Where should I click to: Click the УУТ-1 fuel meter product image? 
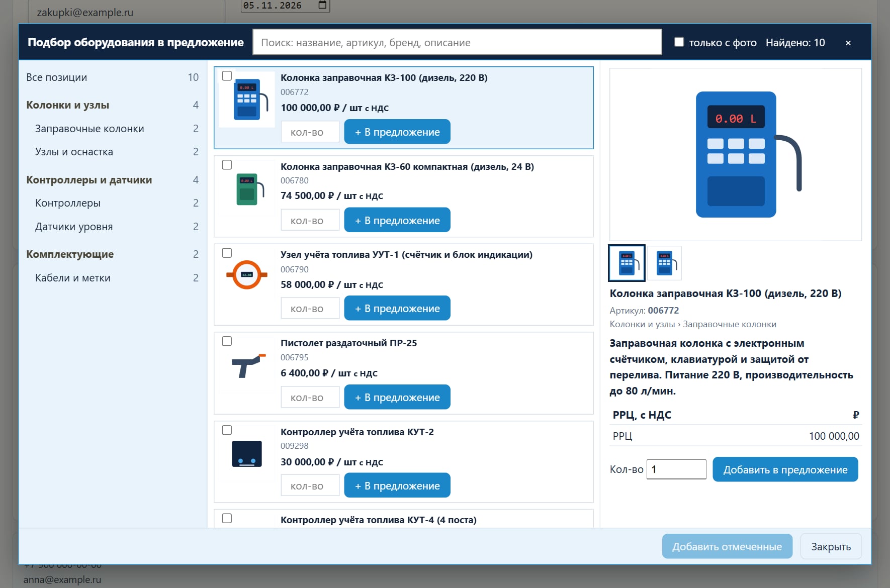[247, 275]
